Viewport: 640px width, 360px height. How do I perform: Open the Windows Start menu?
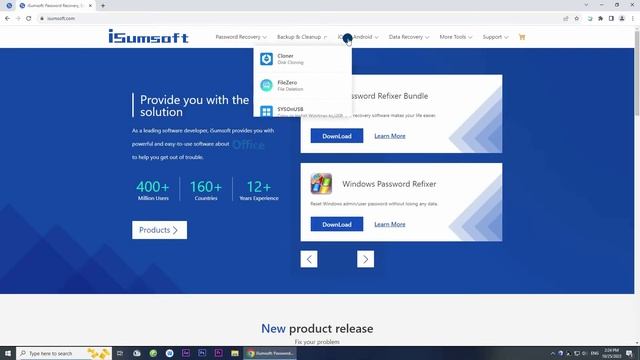coord(8,353)
